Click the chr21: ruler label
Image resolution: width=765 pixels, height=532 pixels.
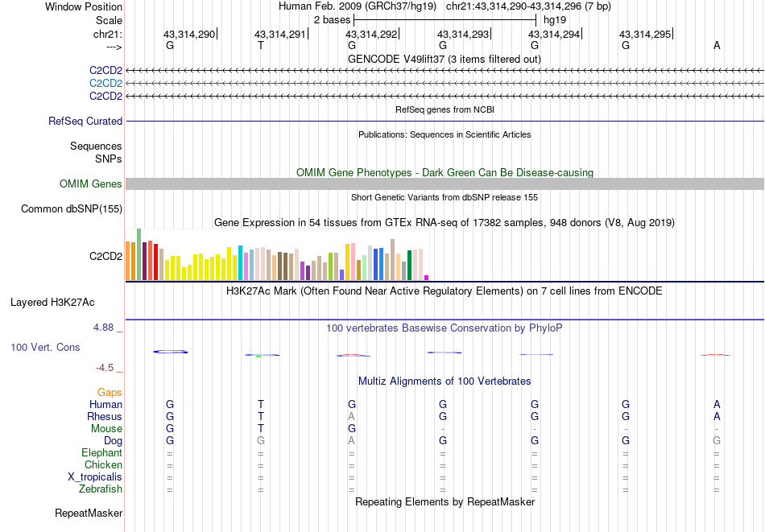[108, 34]
